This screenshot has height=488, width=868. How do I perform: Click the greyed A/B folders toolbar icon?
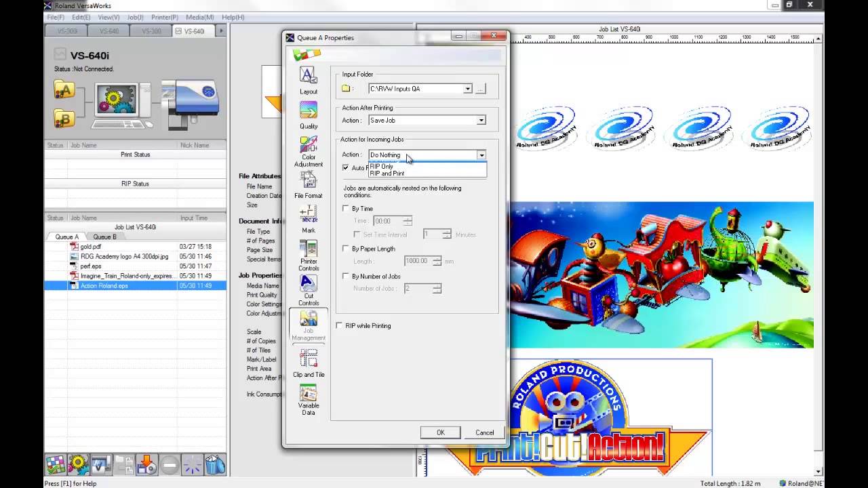[124, 464]
